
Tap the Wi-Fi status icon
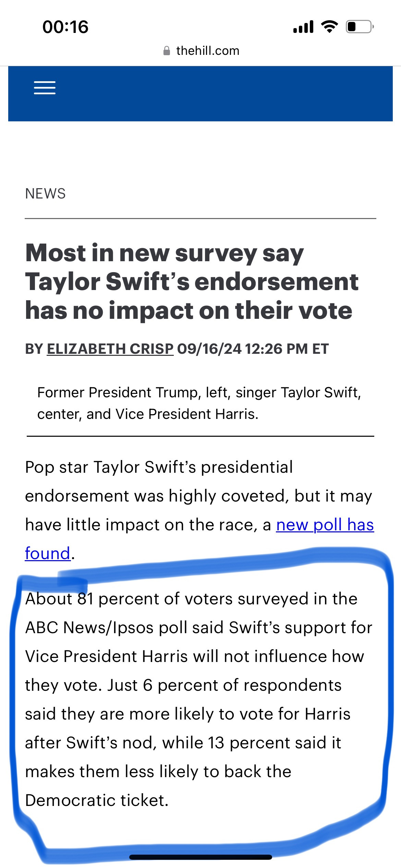[329, 26]
